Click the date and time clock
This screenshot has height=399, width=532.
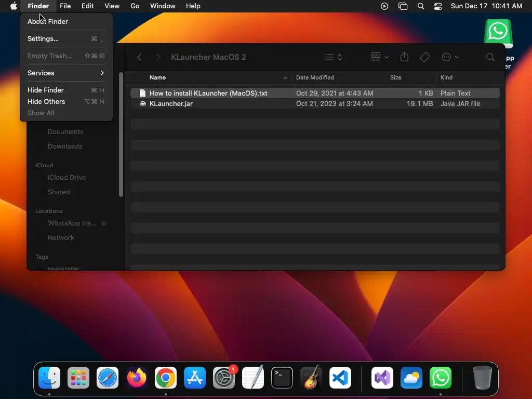(x=486, y=6)
